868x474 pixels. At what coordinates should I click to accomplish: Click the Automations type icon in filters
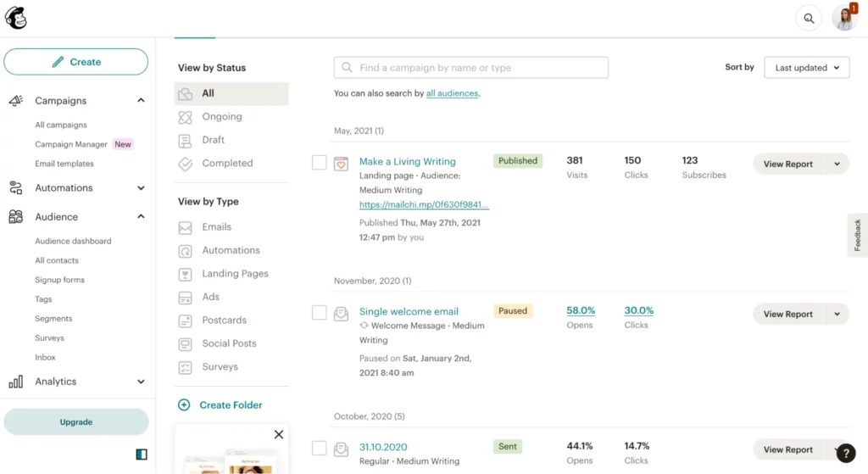pyautogui.click(x=186, y=251)
